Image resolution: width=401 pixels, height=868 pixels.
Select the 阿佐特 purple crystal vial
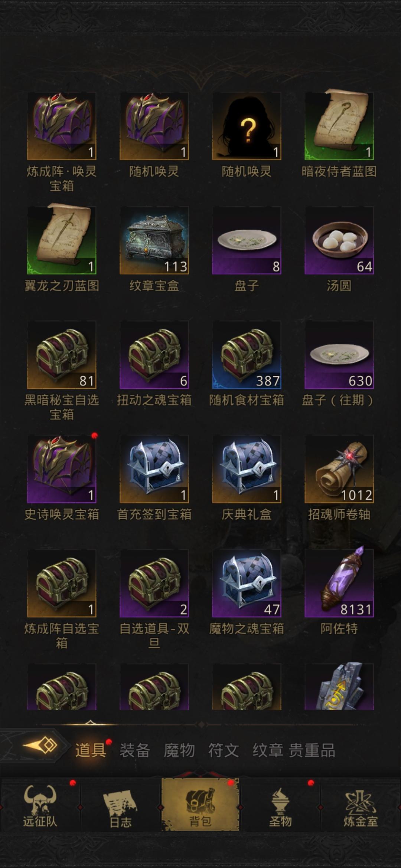click(x=339, y=583)
